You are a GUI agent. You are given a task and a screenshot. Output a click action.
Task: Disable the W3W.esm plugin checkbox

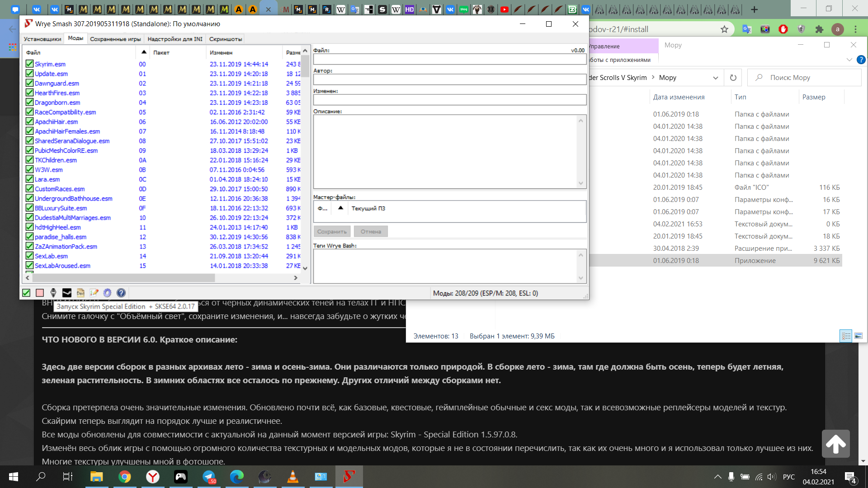click(x=29, y=170)
